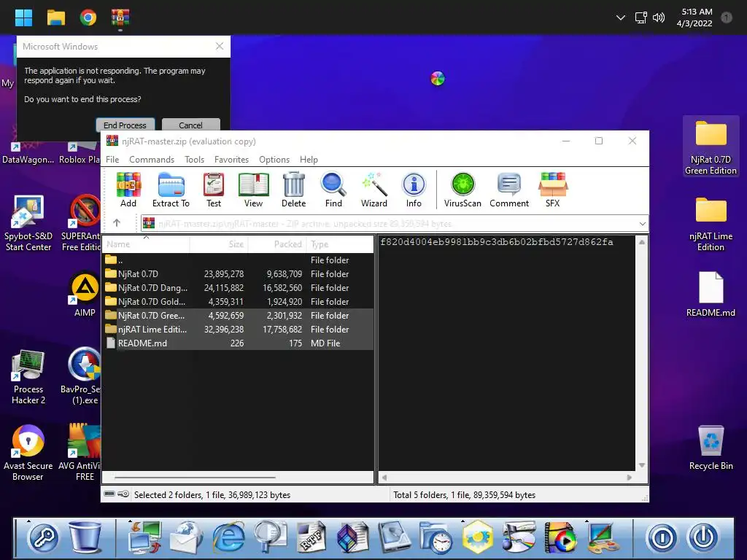Click the Test archive icon
Image resolution: width=747 pixels, height=560 pixels.
point(214,190)
